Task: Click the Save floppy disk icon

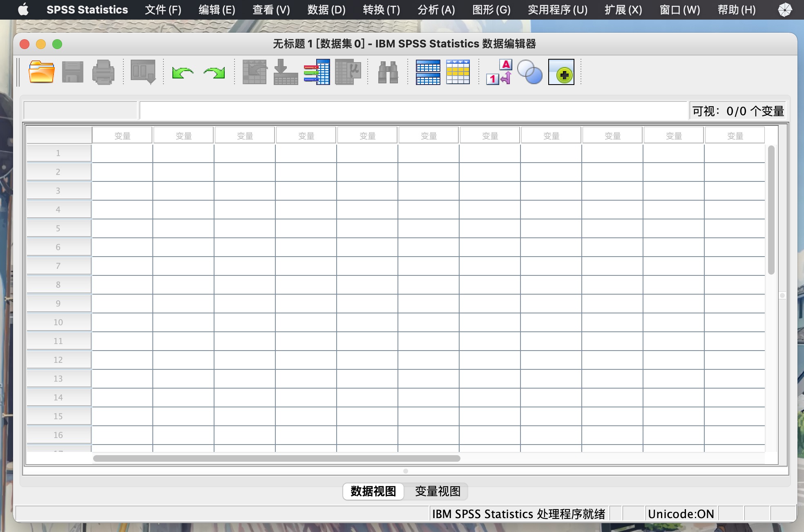Action: click(x=72, y=72)
